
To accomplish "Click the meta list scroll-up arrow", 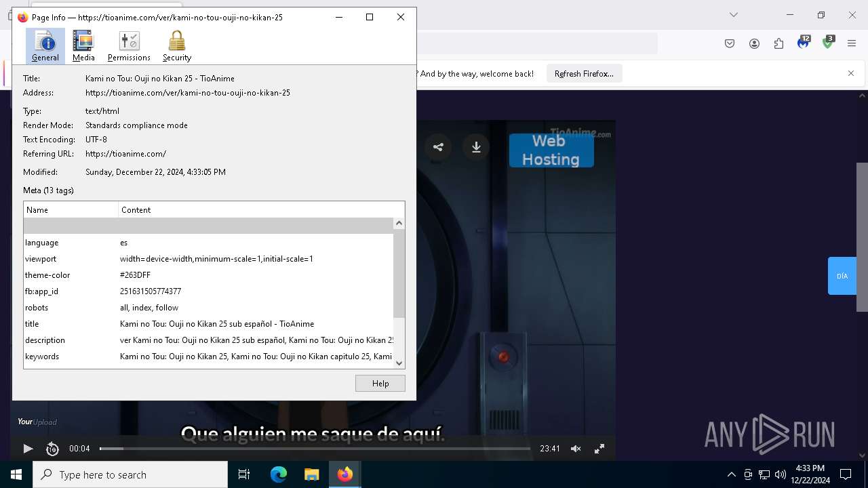I will coord(399,224).
